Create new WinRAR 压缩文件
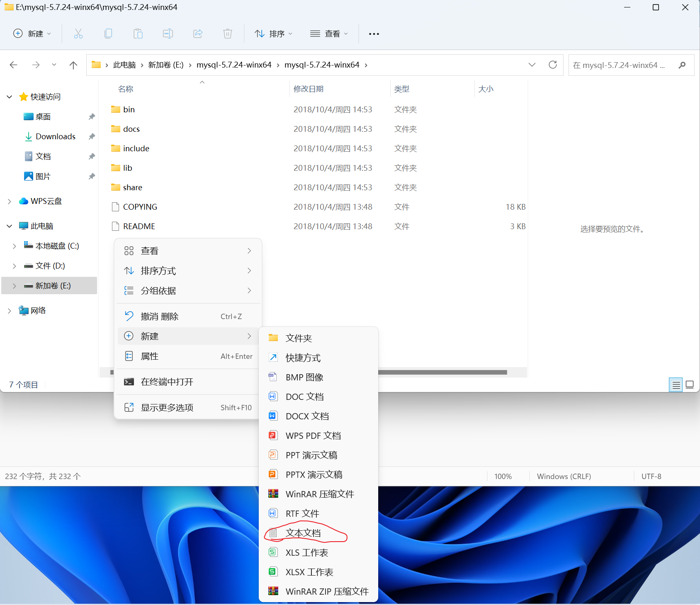700x605 pixels. (318, 494)
